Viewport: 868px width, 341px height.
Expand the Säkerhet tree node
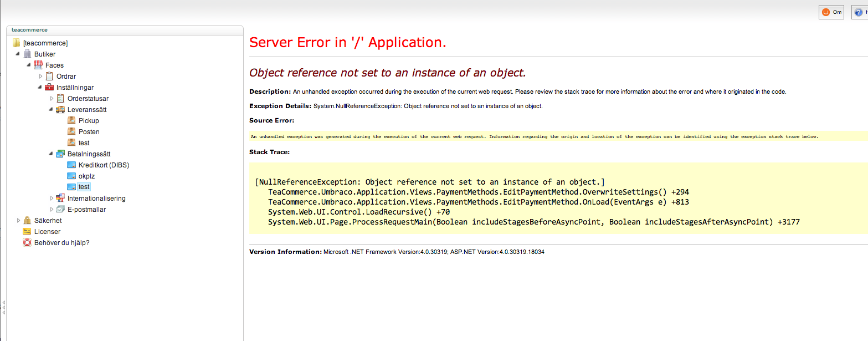click(x=18, y=220)
